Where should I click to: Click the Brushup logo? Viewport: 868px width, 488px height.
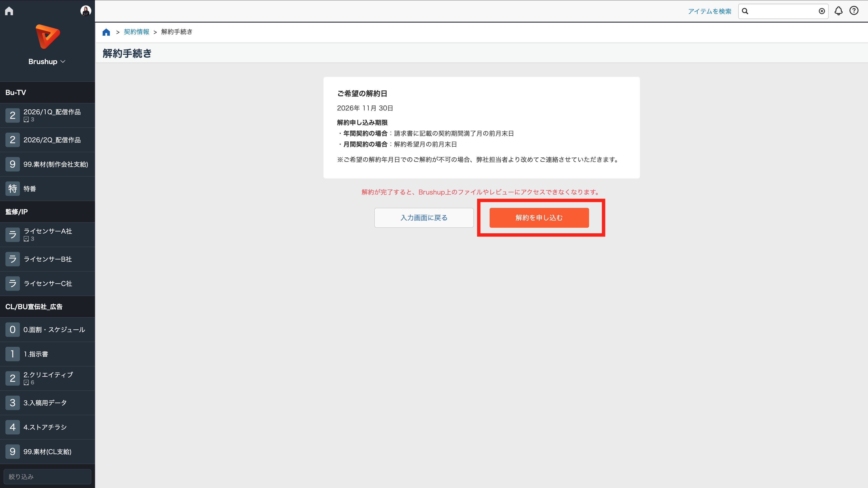tap(47, 36)
